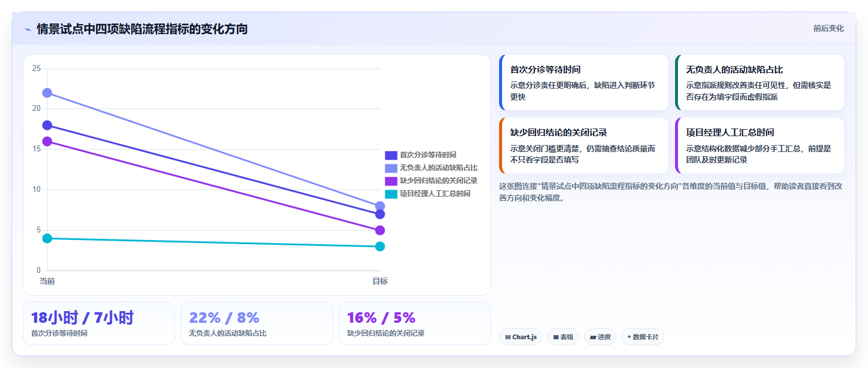Click the purple legend swatch for 缺少回归结论的关闭记录
The image size is (868, 368).
pos(391,181)
